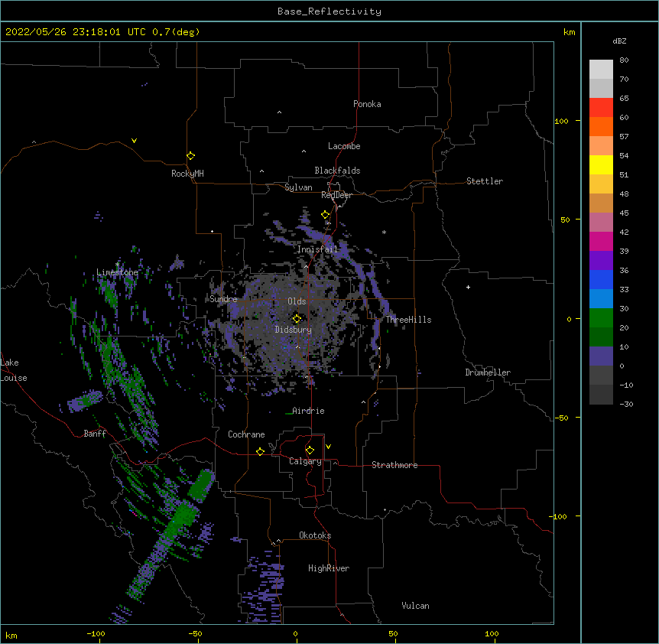The height and width of the screenshot is (644, 659).
Task: Click the yellow diamond marker above Calgary
Action: click(310, 450)
